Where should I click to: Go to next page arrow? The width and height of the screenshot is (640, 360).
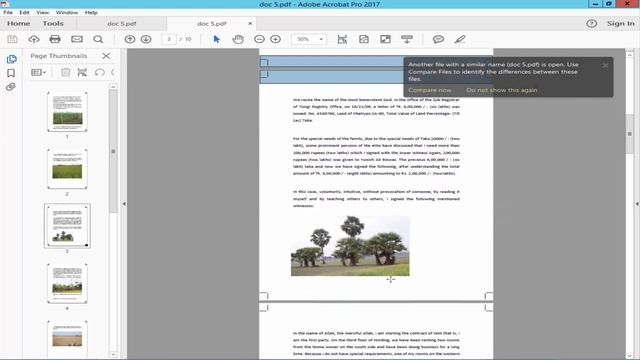146,39
